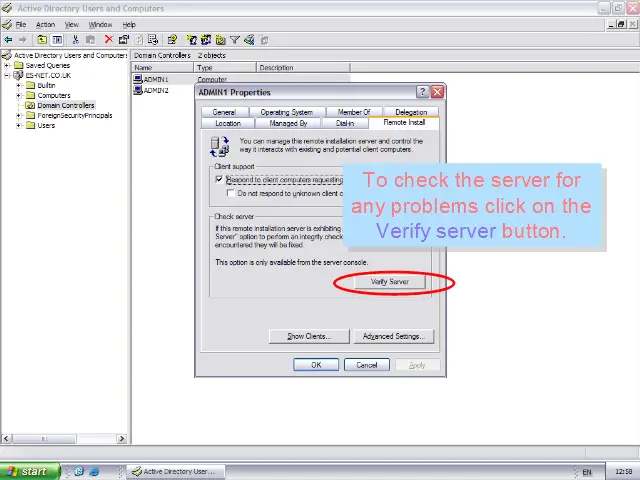Click the Cut scissors toolbar icon
640x480 pixels.
(76, 40)
